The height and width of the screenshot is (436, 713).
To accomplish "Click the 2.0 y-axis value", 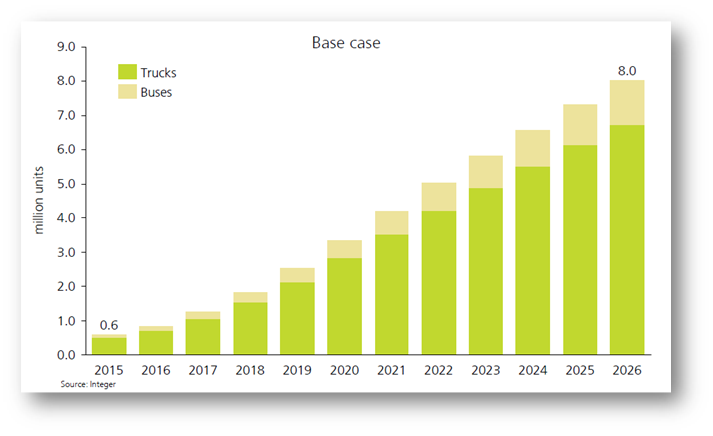I will click(66, 286).
